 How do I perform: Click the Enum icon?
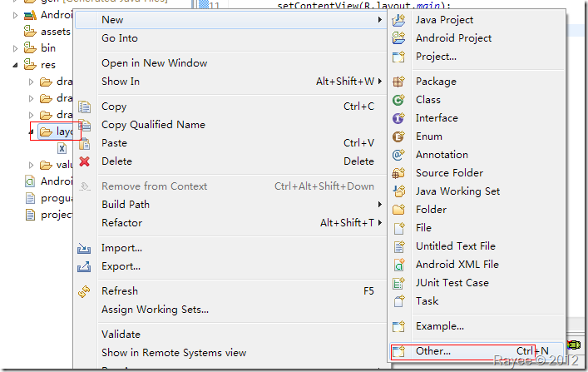point(398,136)
